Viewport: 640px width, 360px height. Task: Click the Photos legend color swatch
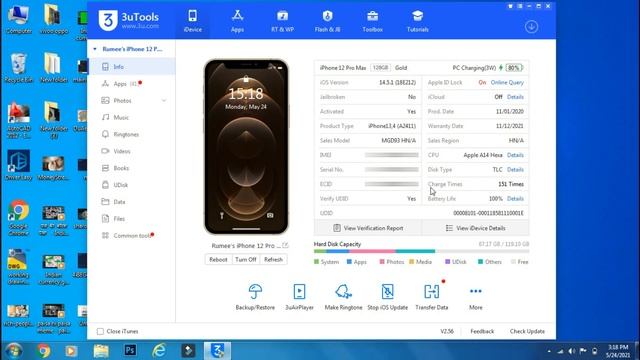pos(382,262)
